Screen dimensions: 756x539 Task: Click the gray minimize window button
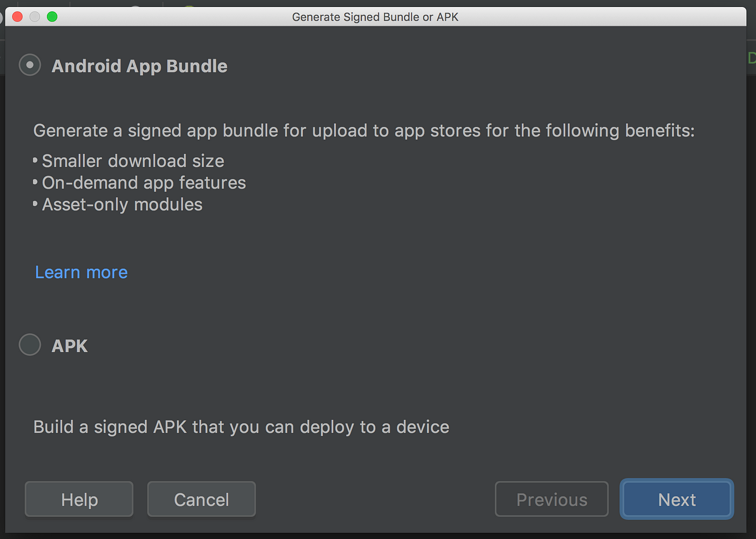pos(35,17)
